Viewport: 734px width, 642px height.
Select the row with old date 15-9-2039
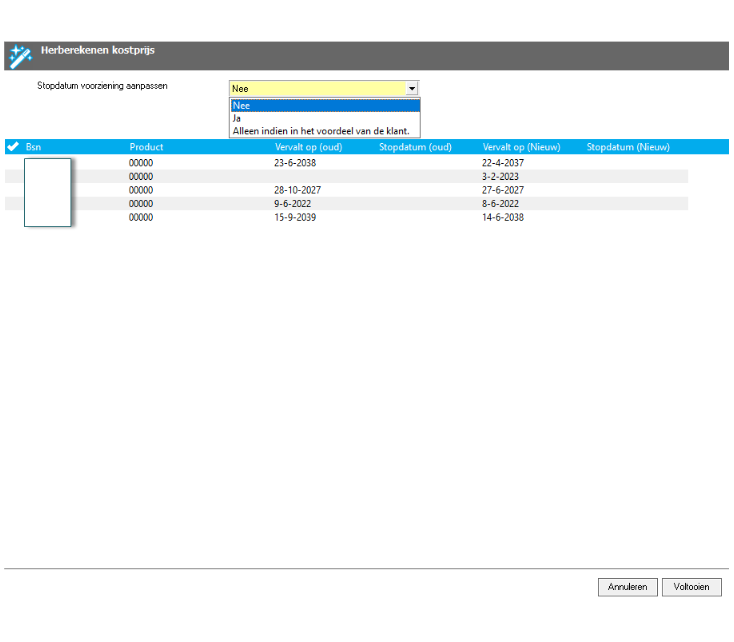click(x=295, y=218)
